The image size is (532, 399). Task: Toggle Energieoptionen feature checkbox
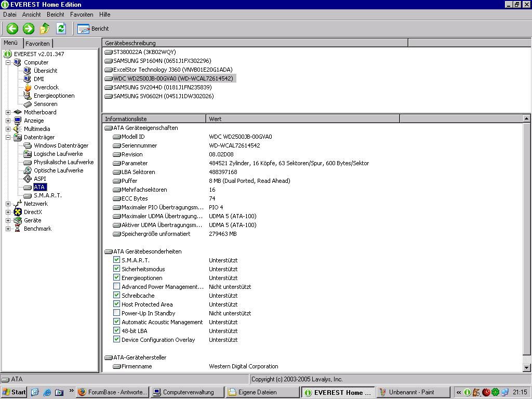[x=116, y=277]
